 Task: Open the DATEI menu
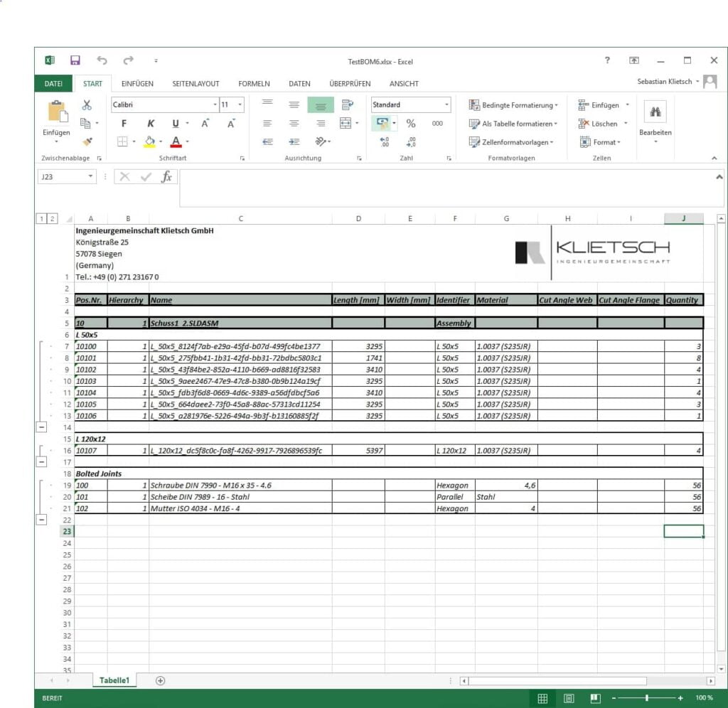[53, 83]
